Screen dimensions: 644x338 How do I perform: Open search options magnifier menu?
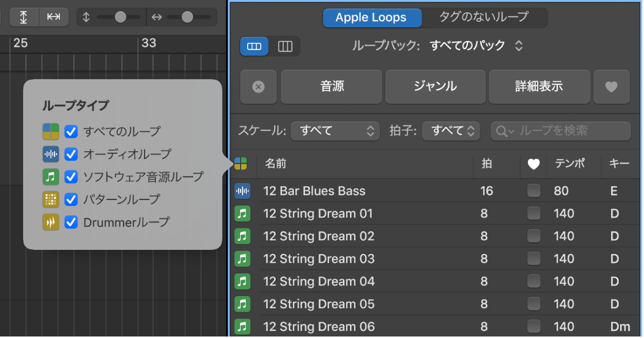[x=505, y=132]
